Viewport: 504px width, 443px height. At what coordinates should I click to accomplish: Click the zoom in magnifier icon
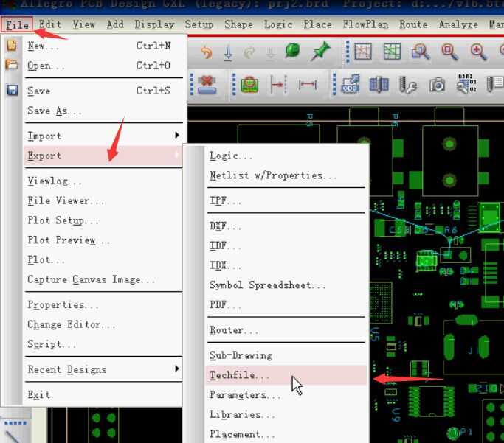point(479,52)
